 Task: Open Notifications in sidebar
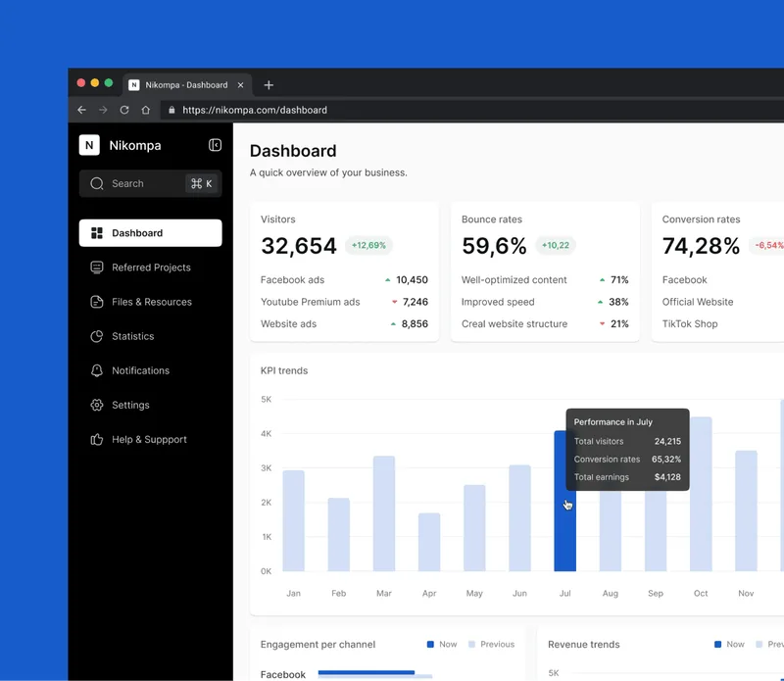[151, 370]
